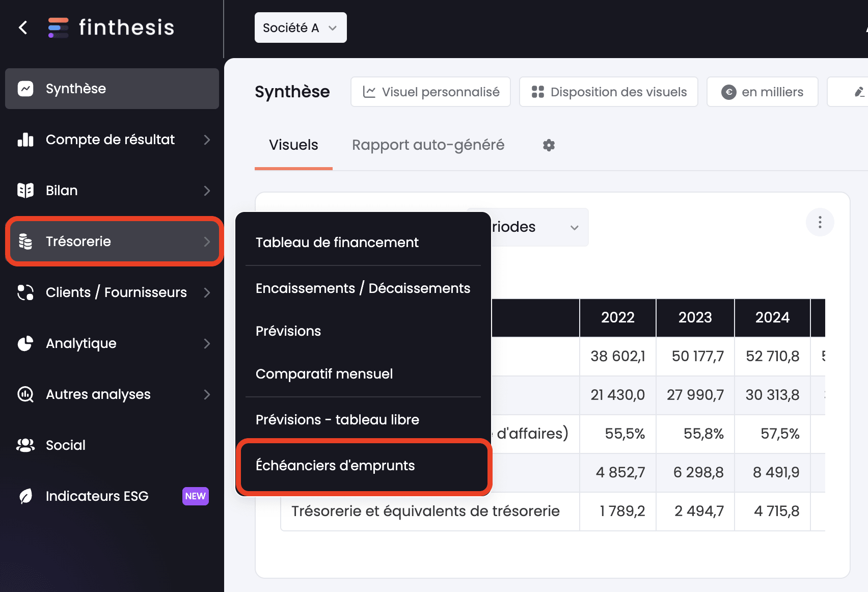
Task: Click the Analytique pie chart icon
Action: 25,343
